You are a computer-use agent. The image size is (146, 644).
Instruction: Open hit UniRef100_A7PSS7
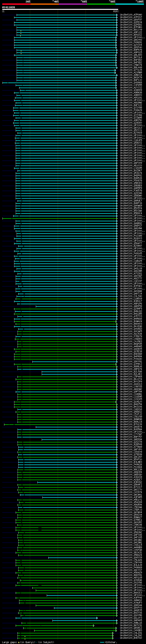(131, 17)
